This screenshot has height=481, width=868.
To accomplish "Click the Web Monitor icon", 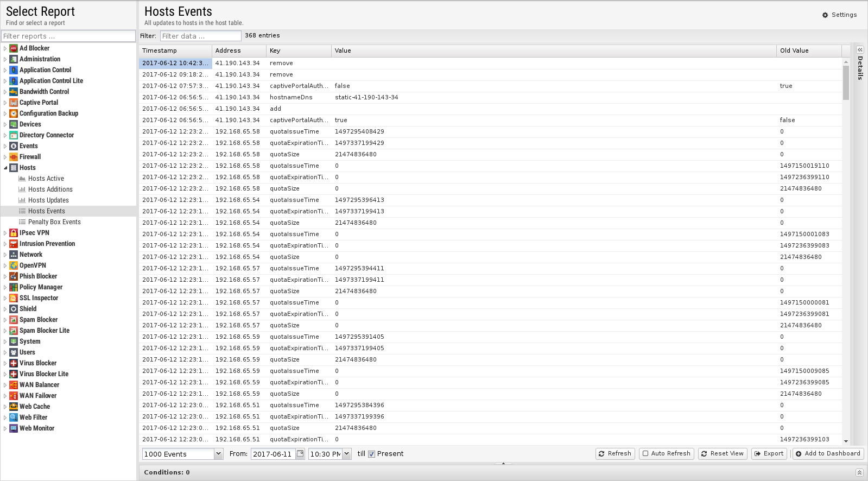I will coord(14,428).
